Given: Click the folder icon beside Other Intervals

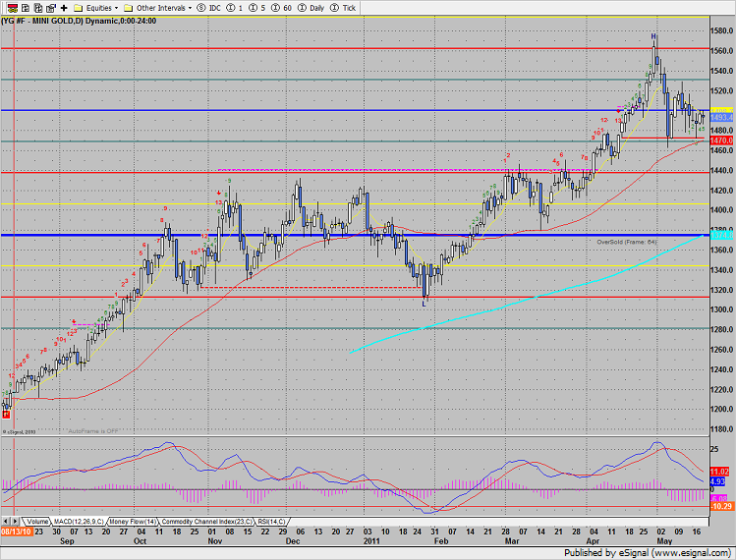Looking at the screenshot, I should [x=128, y=8].
